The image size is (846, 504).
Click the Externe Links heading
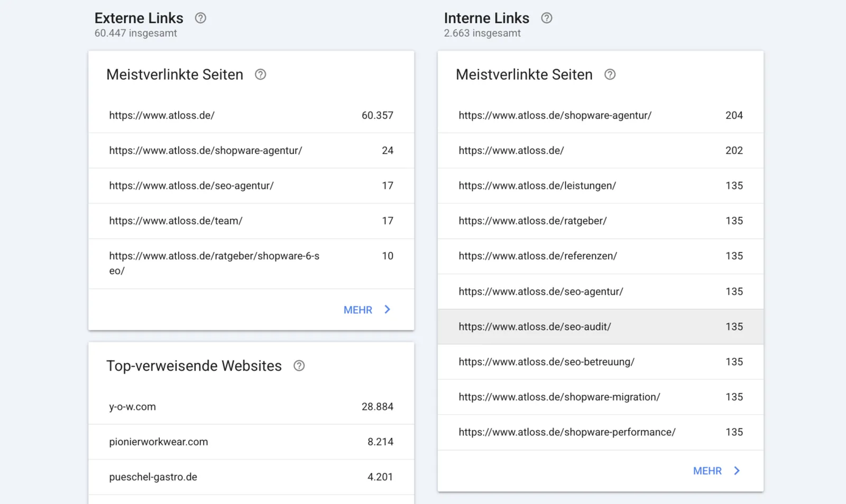coord(139,18)
